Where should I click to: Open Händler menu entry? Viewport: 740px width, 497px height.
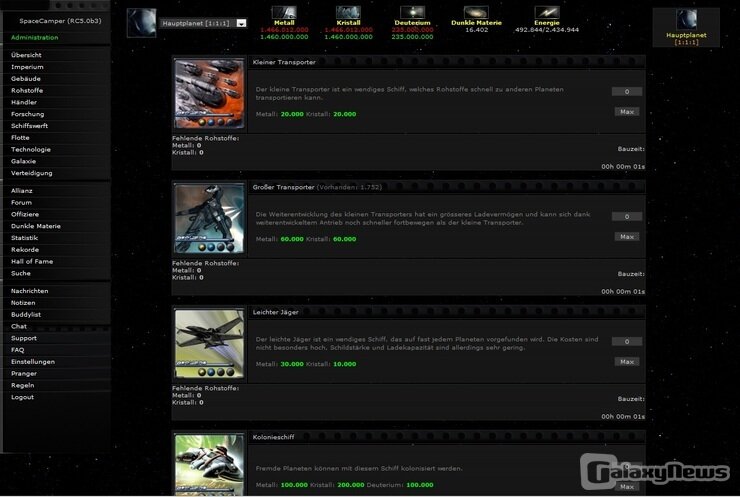[24, 102]
